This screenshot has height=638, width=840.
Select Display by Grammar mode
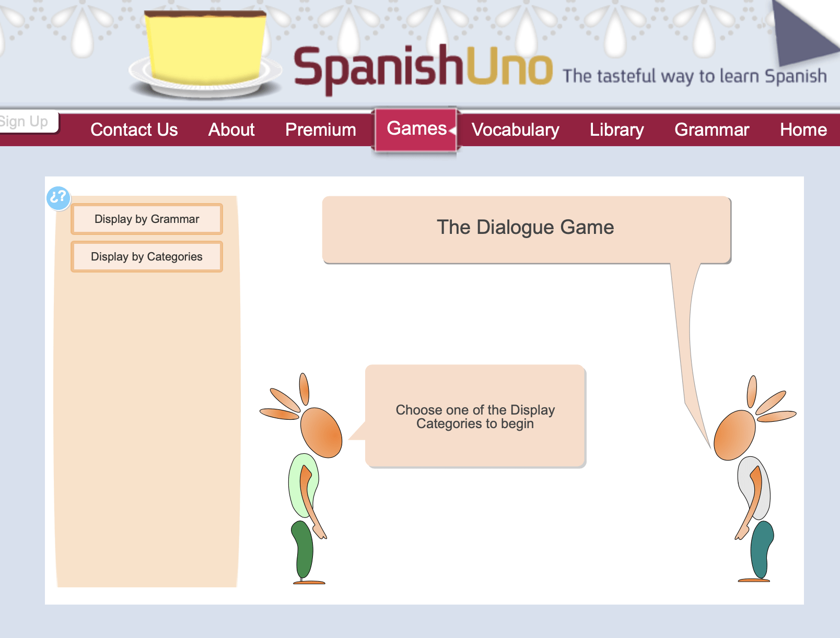[x=146, y=219]
